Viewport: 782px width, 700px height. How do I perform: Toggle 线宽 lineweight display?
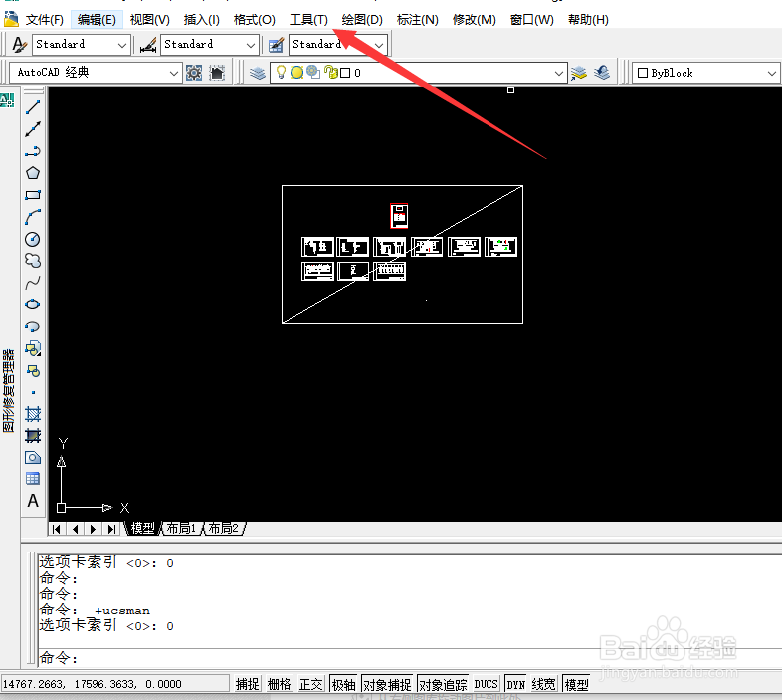point(543,684)
